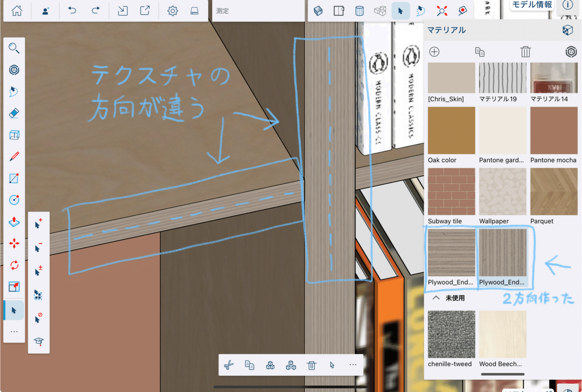Select the Push/Pull tool

pyautogui.click(x=14, y=221)
